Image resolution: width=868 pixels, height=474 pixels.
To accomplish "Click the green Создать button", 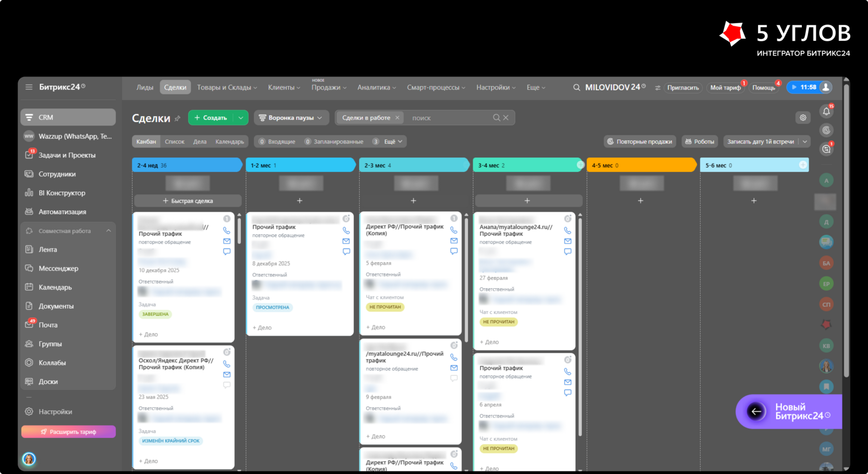I will [x=211, y=118].
